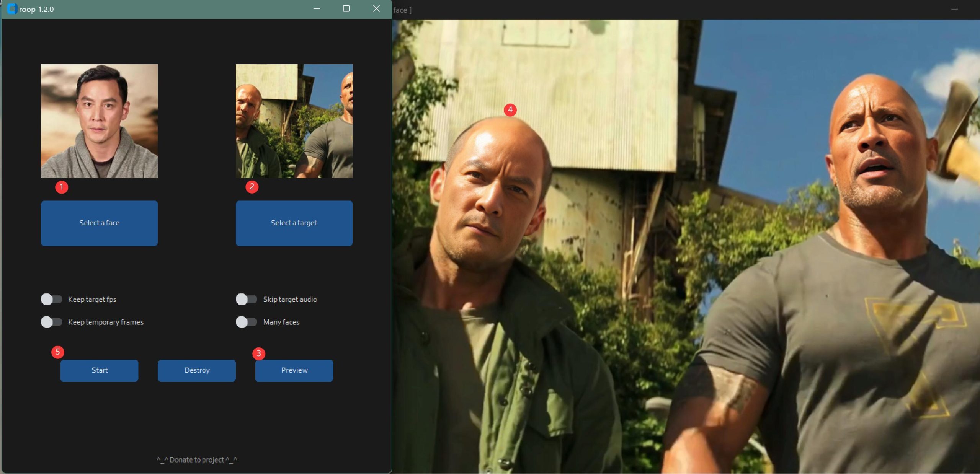
Task: Minimize the preview window on the right
Action: tap(954, 9)
